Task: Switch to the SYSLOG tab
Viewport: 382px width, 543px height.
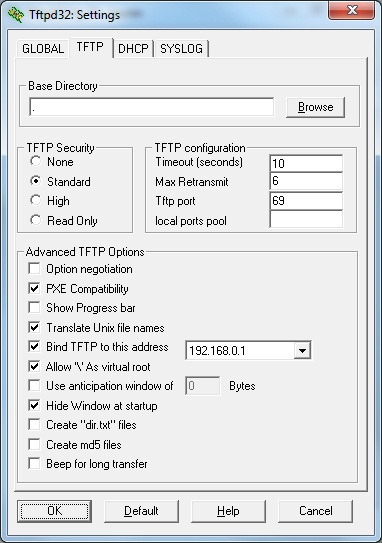Action: (181, 48)
